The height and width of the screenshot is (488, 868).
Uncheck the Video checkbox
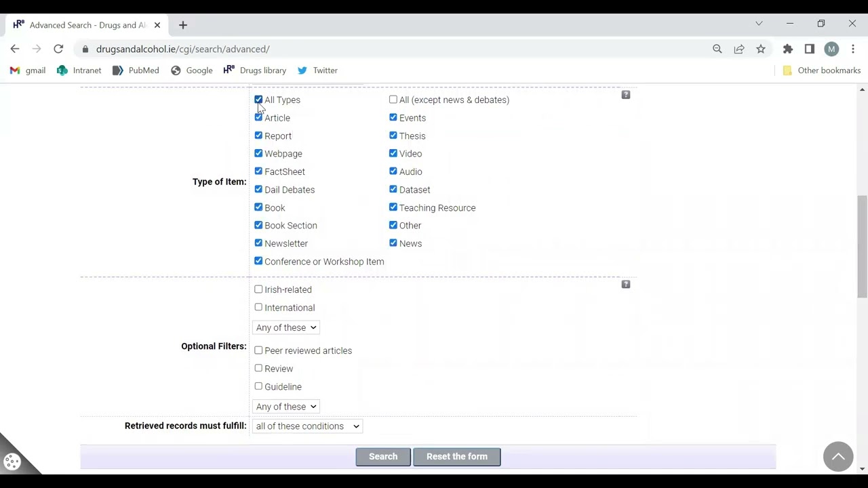[x=393, y=154]
